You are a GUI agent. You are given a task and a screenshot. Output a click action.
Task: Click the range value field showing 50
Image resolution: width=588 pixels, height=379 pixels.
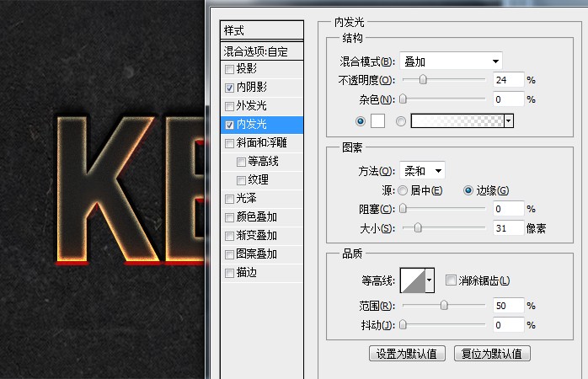(x=508, y=306)
